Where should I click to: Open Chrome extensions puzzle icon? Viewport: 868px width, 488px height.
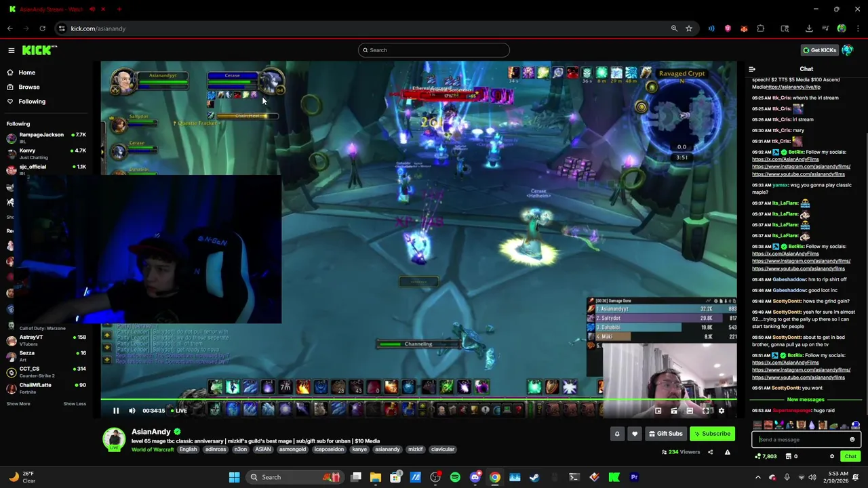pyautogui.click(x=760, y=28)
